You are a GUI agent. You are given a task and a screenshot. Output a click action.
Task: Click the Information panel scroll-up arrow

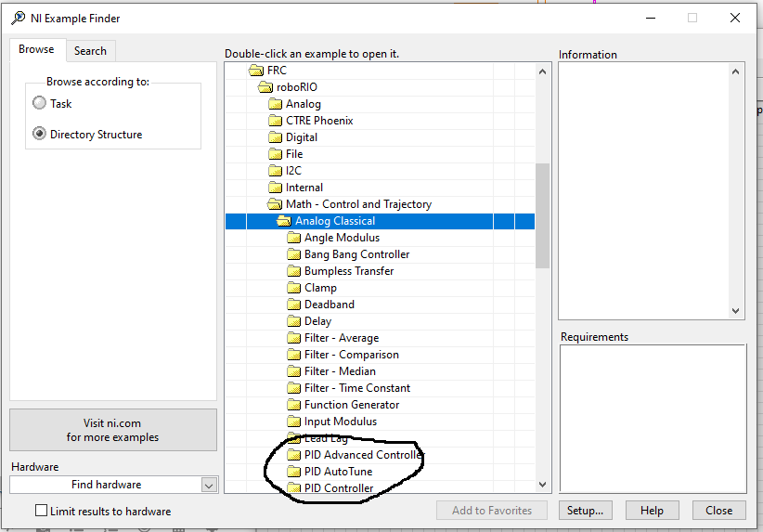(x=736, y=71)
